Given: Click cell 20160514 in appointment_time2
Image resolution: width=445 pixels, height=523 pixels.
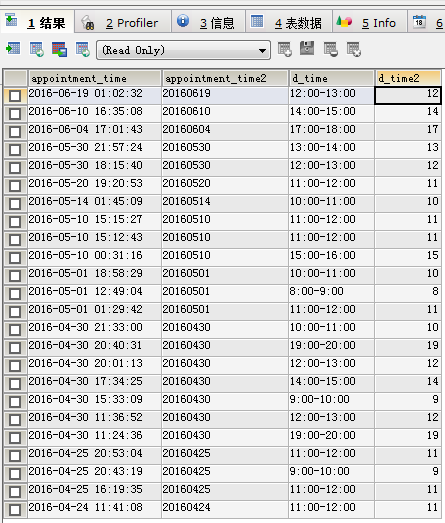Looking at the screenshot, I should tap(225, 204).
